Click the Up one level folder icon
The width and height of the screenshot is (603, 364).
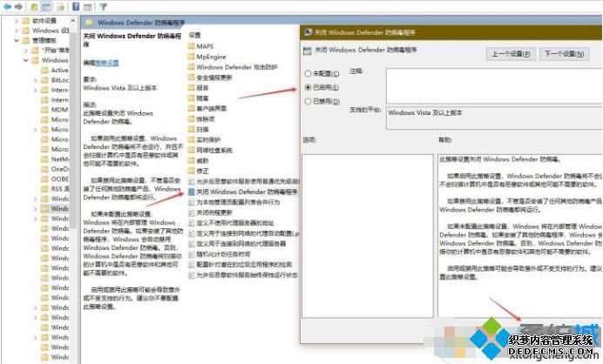(34, 7)
